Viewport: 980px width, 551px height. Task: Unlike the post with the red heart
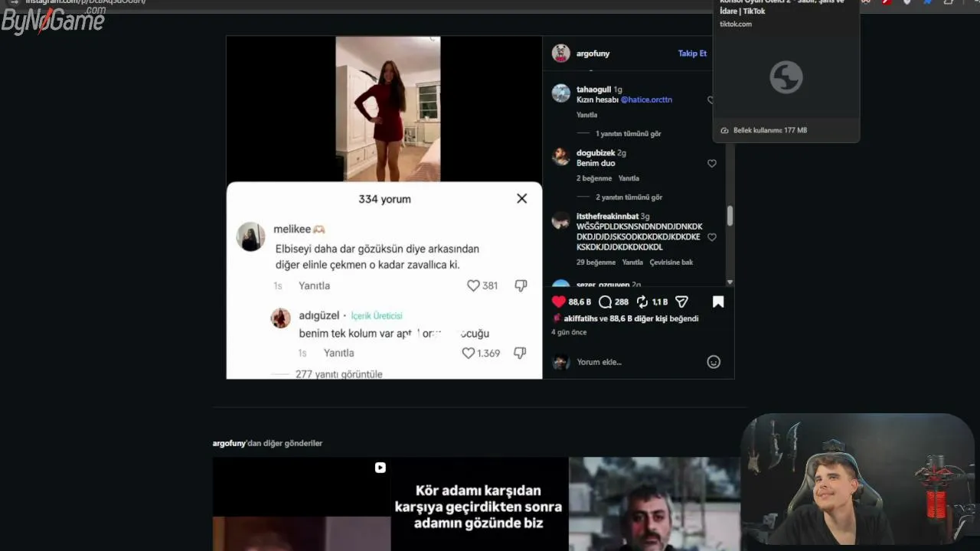(x=559, y=302)
